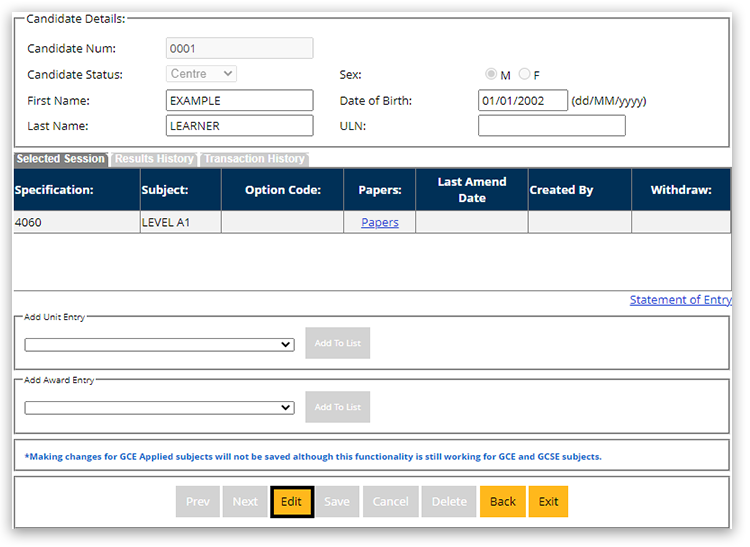This screenshot has height=547, width=750.
Task: Focus the Date of Birth field
Action: click(x=522, y=101)
